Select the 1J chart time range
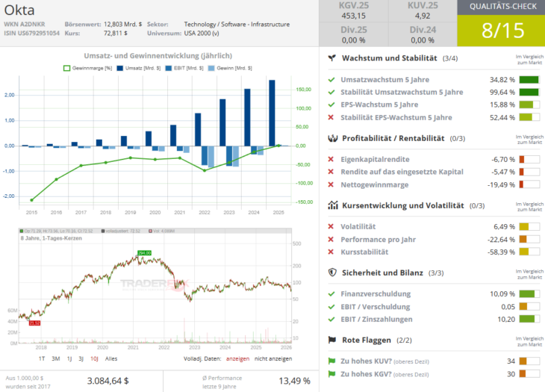Viewport: 545px width, 392px height. tap(69, 358)
